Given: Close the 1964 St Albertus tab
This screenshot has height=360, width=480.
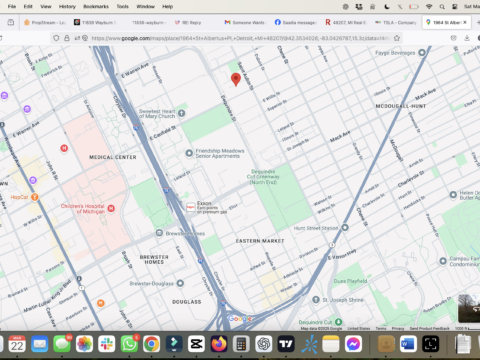Looking at the screenshot, I should coord(465,22).
